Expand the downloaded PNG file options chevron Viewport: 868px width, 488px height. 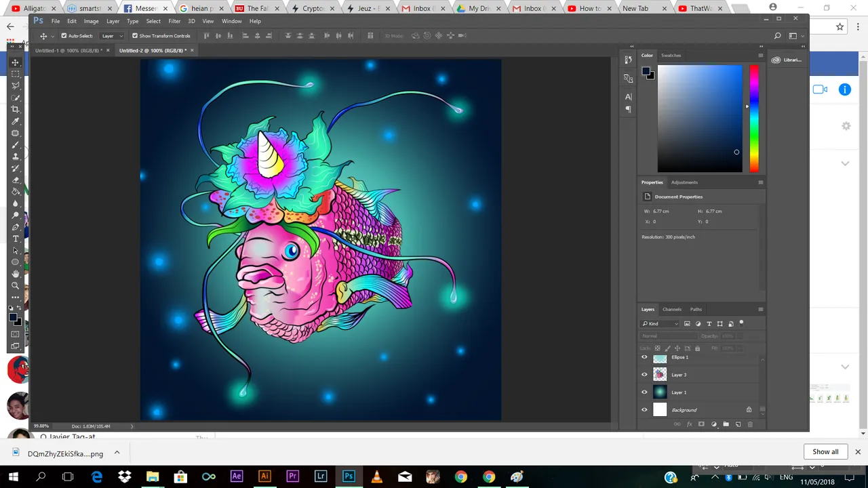tap(117, 453)
